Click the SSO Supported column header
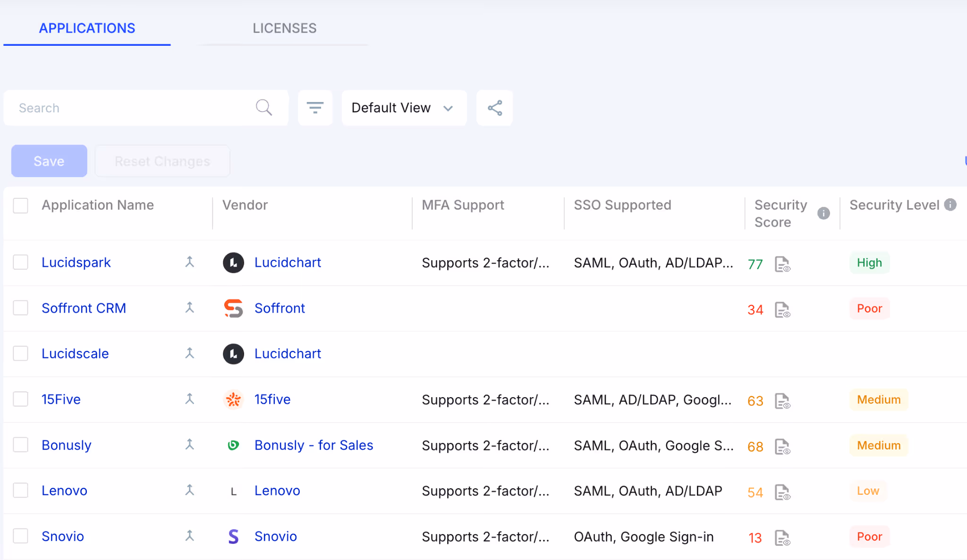 [x=622, y=205]
